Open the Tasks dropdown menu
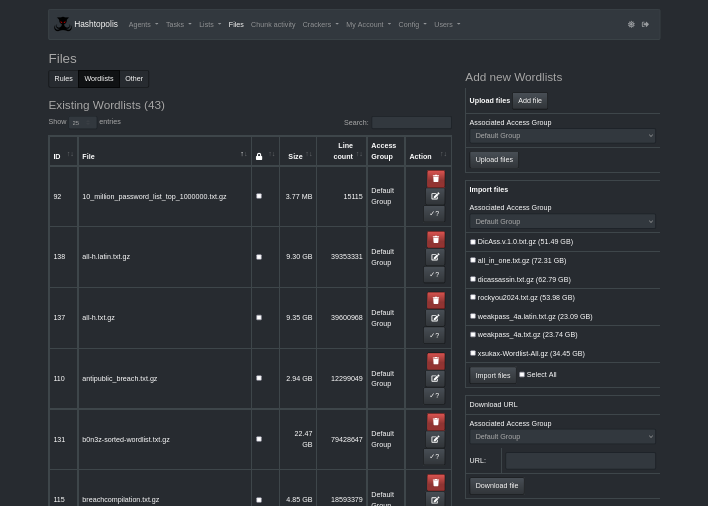708x506 pixels. (178, 24)
